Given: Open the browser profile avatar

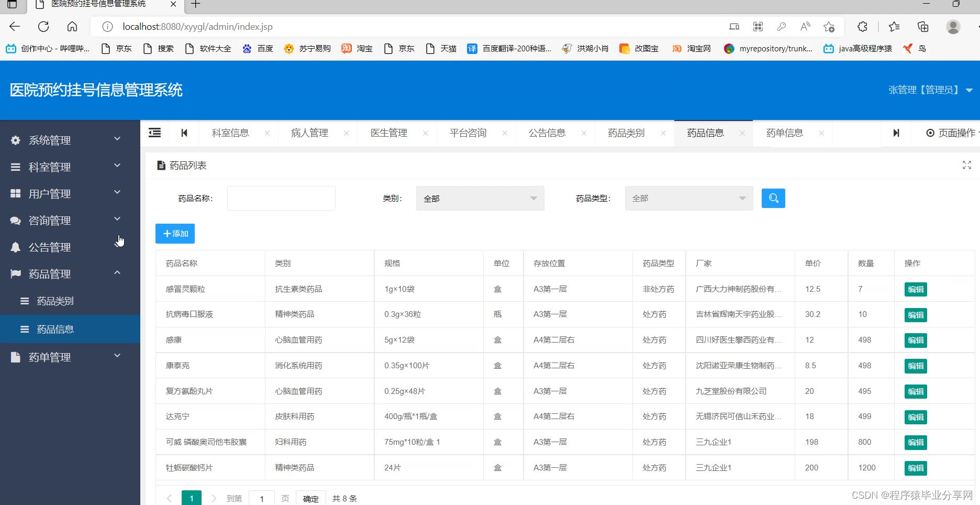Looking at the screenshot, I should pyautogui.click(x=953, y=27).
